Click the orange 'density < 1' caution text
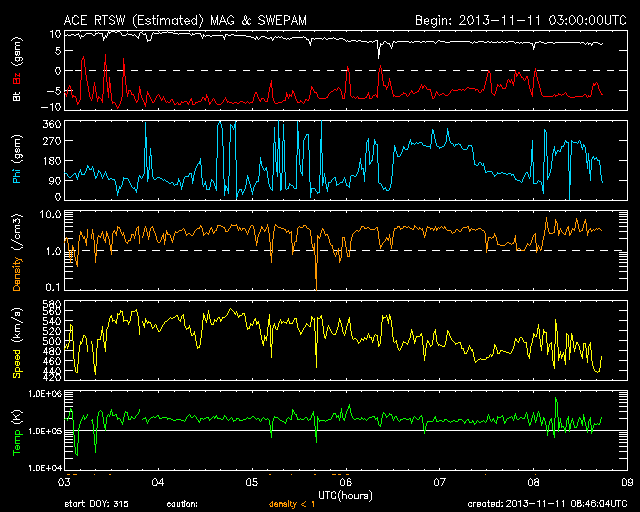 pos(292,505)
